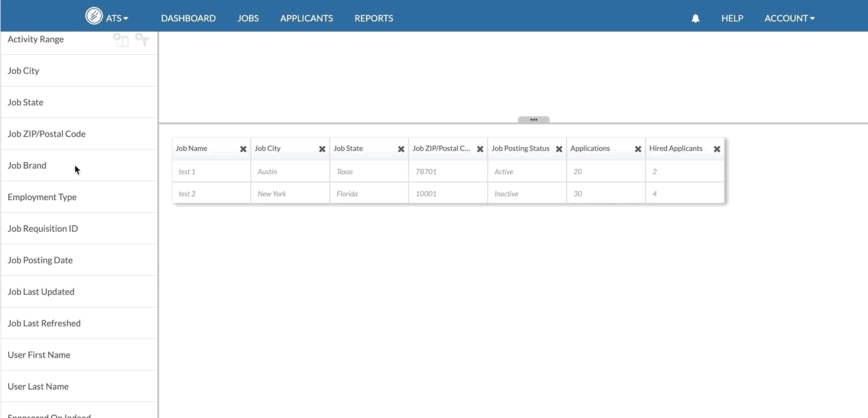Image resolution: width=868 pixels, height=418 pixels.
Task: Click the add filter icon in sidebar header
Action: tap(142, 40)
